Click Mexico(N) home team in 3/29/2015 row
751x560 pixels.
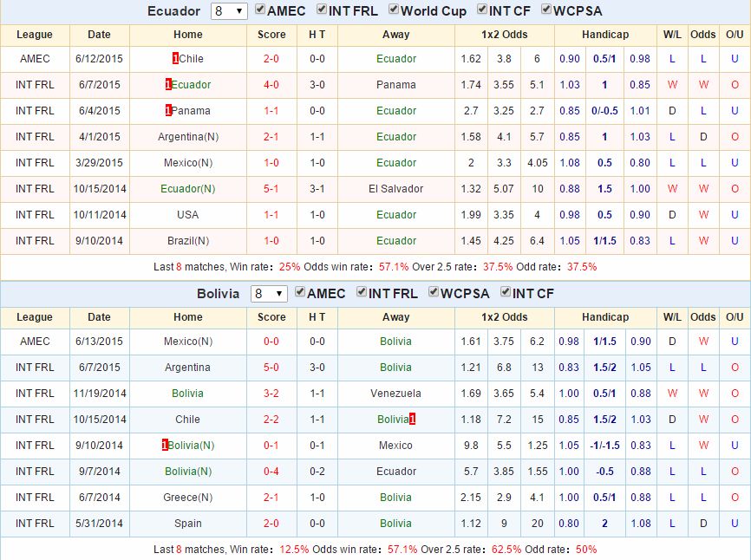pos(188,163)
